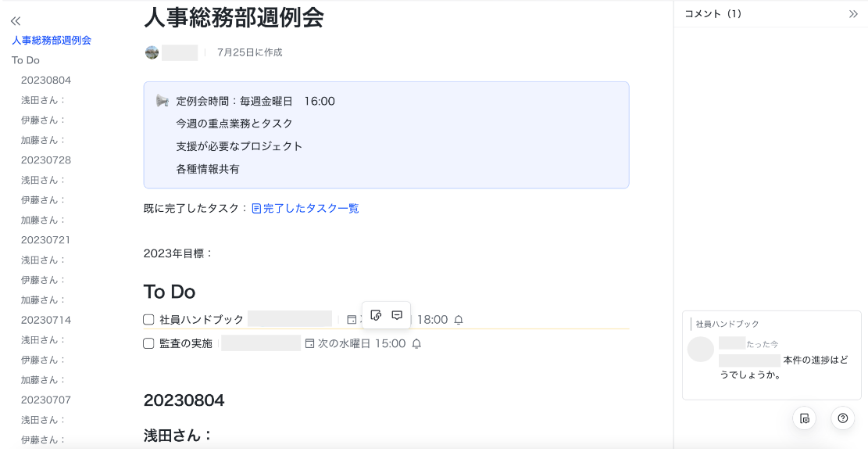Click the copy link icon in floating toolbar
The image size is (868, 452).
click(376, 315)
